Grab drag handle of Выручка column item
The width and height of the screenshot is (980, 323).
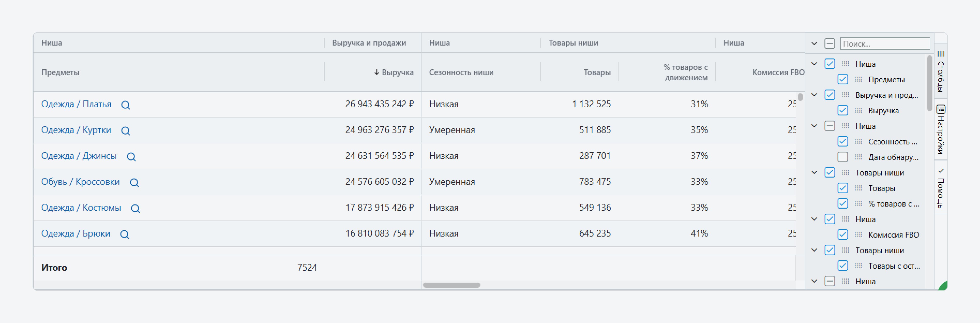[x=858, y=111]
